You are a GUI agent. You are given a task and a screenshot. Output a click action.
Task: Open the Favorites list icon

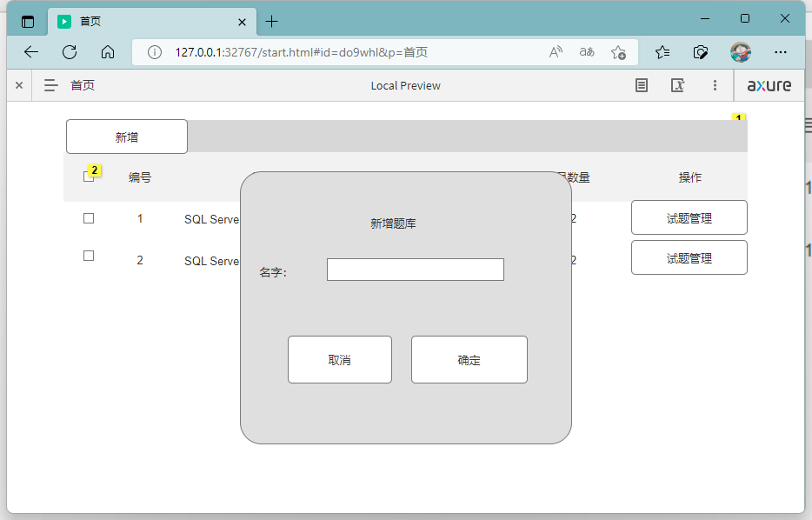(x=662, y=52)
